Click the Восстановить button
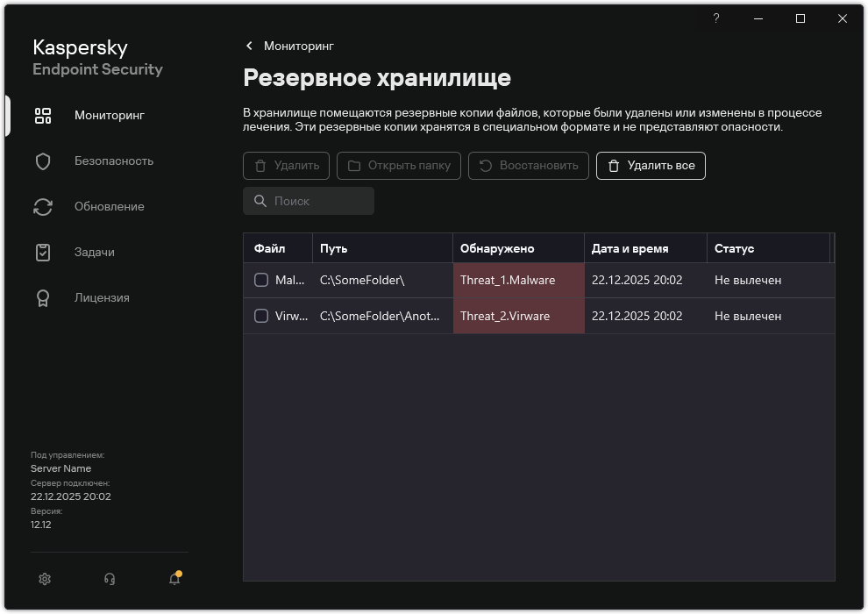868x614 pixels. tap(529, 166)
